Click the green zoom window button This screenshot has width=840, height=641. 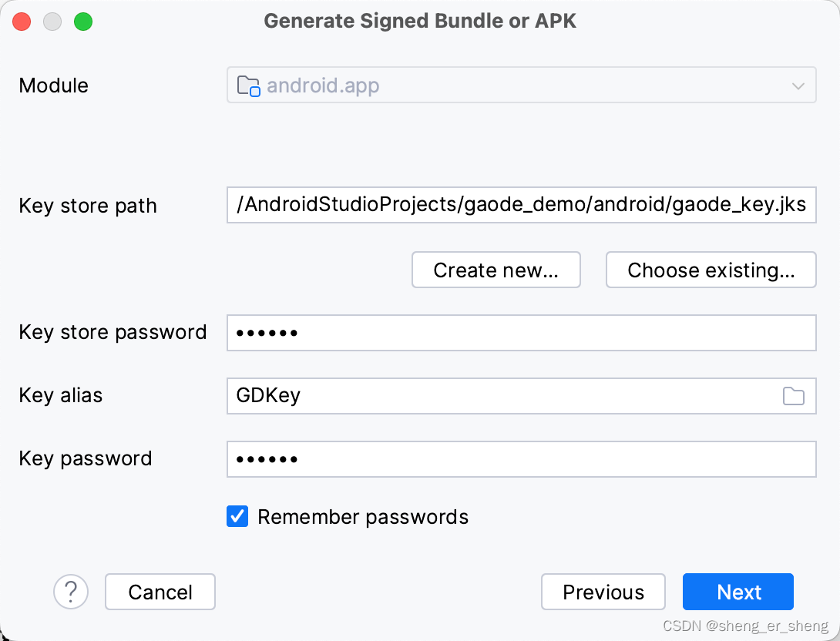pos(83,22)
